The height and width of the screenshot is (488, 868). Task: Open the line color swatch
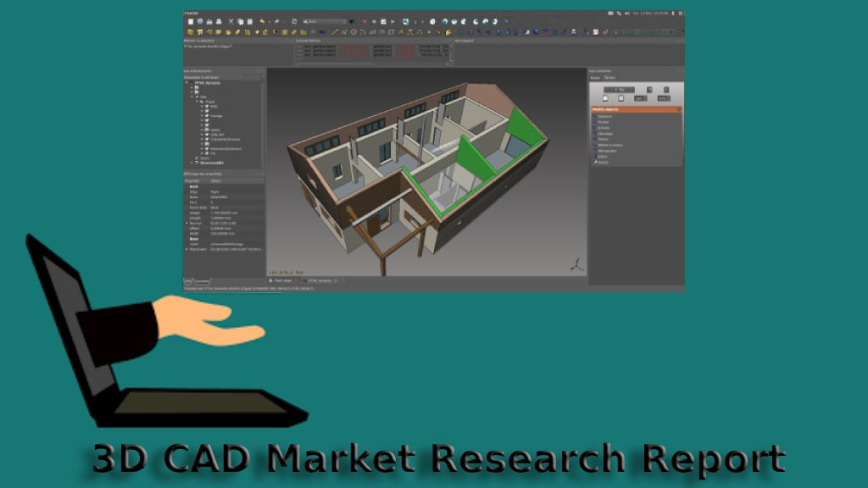(x=605, y=98)
